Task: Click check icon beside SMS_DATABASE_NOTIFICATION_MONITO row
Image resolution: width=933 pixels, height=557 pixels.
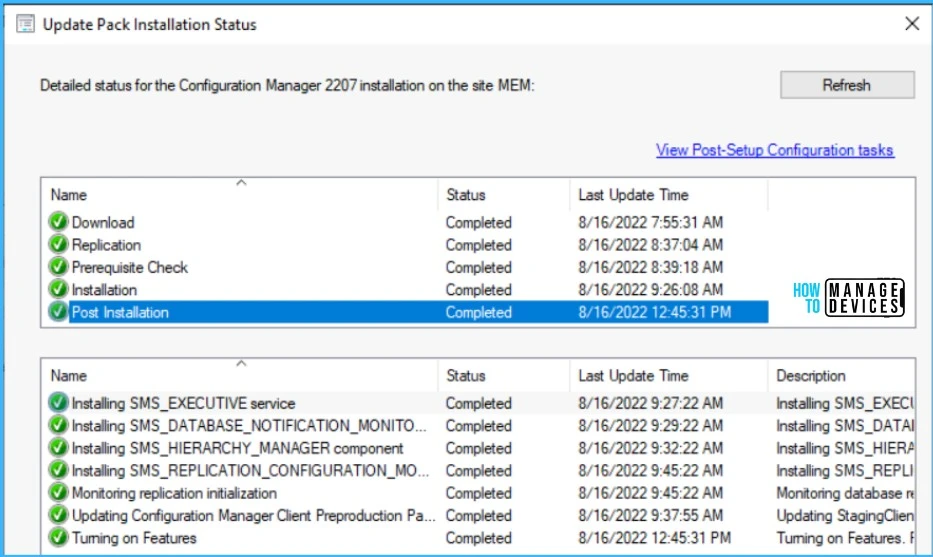Action: coord(58,425)
